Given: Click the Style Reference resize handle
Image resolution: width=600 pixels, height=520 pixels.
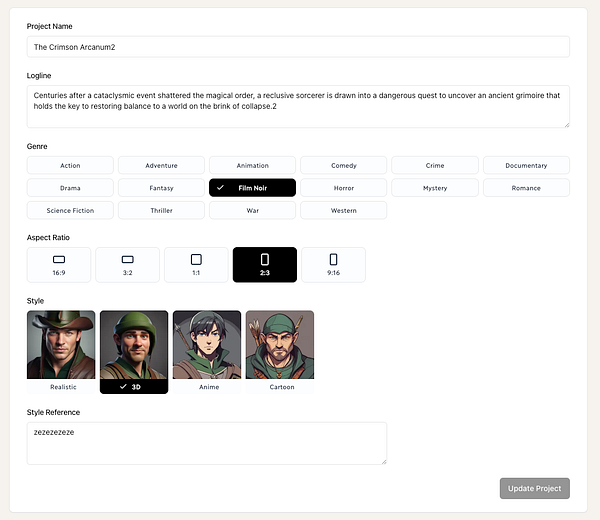Looking at the screenshot, I should tap(384, 462).
